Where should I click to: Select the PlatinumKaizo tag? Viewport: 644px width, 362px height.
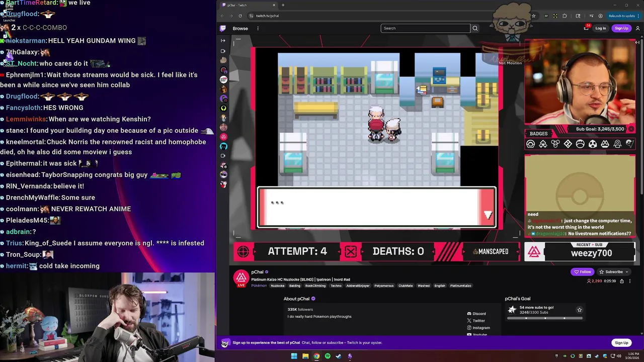click(x=460, y=286)
